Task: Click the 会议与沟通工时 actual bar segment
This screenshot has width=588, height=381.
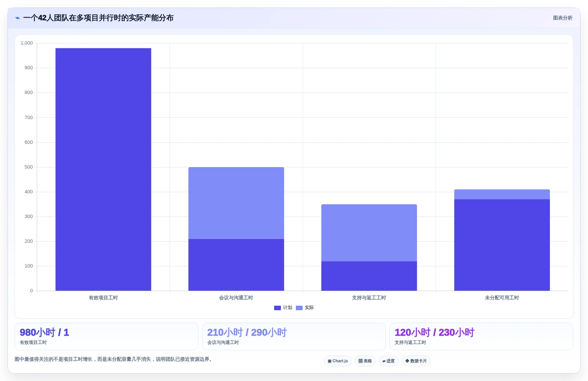Action: [236, 203]
